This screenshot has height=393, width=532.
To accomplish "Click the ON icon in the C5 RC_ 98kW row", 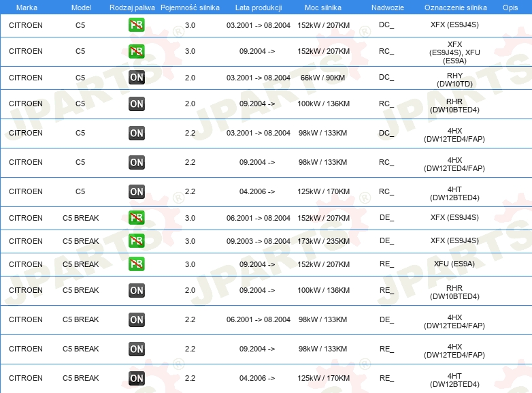I will [x=136, y=162].
